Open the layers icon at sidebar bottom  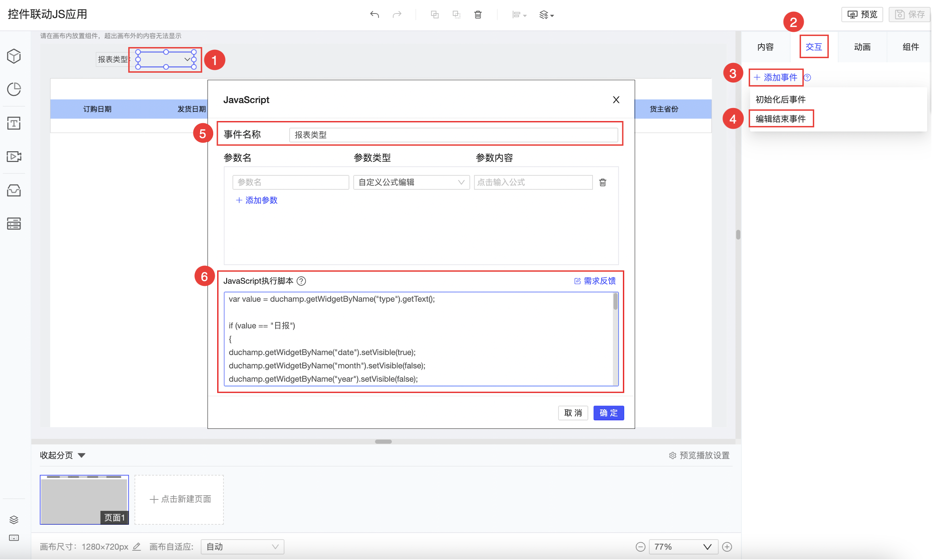[14, 520]
